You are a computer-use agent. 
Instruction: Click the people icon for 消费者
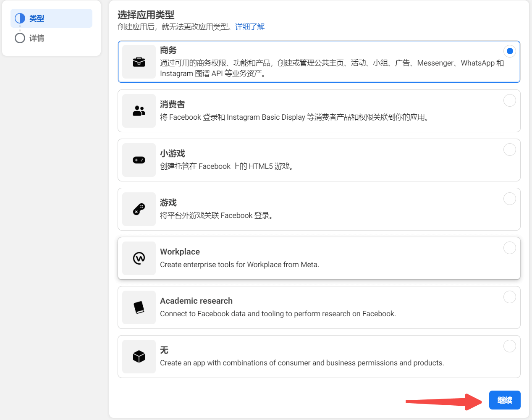[139, 111]
